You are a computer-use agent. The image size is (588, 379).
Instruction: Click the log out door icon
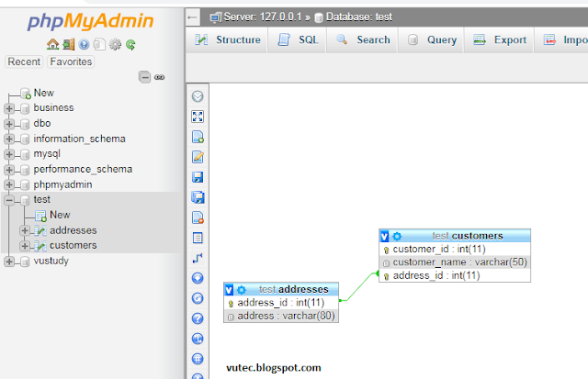click(68, 45)
